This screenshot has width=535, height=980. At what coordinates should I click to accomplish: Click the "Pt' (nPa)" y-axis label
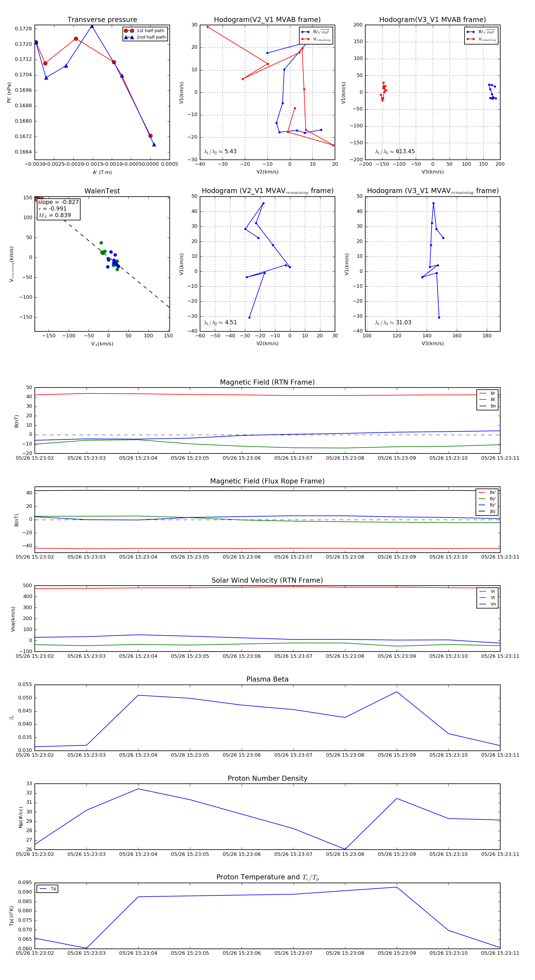point(9,92)
